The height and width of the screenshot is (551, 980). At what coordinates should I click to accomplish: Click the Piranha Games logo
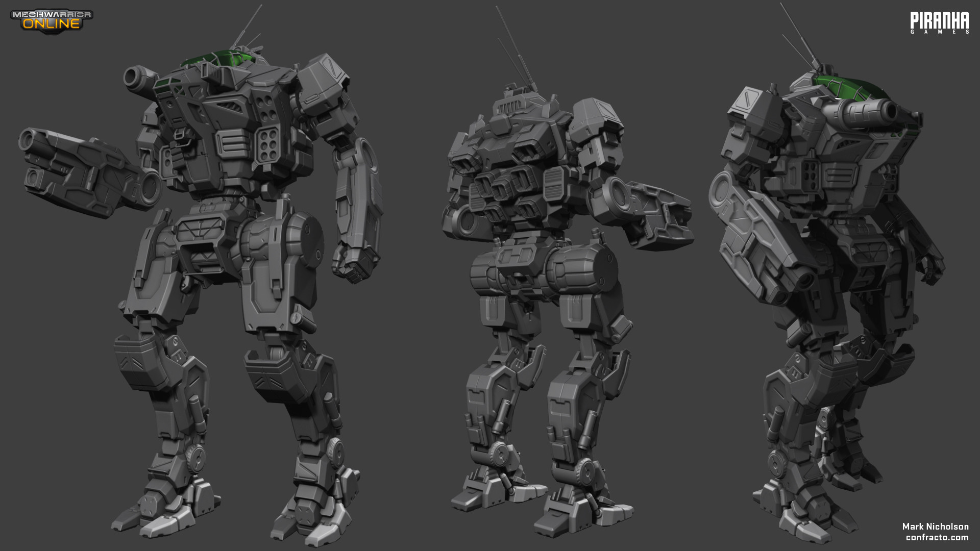(939, 23)
